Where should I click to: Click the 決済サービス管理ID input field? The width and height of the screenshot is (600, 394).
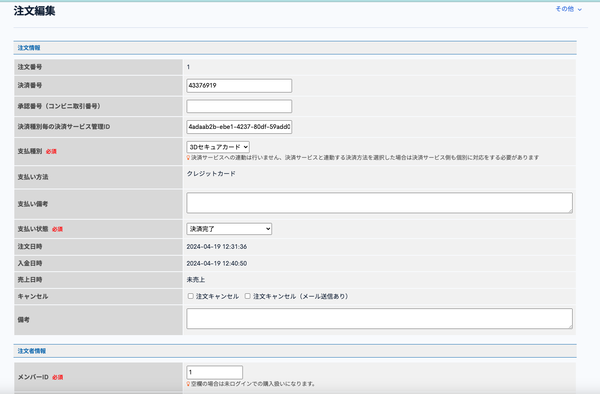(x=239, y=127)
